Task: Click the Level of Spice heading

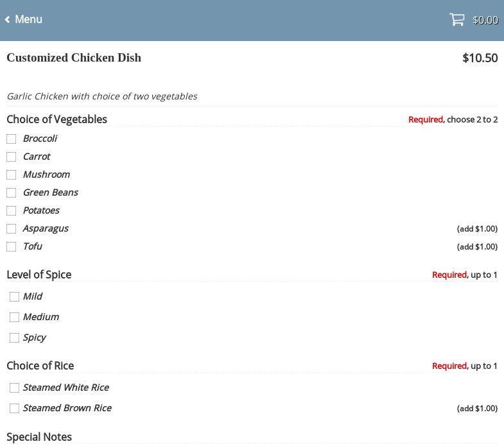Action: [39, 275]
